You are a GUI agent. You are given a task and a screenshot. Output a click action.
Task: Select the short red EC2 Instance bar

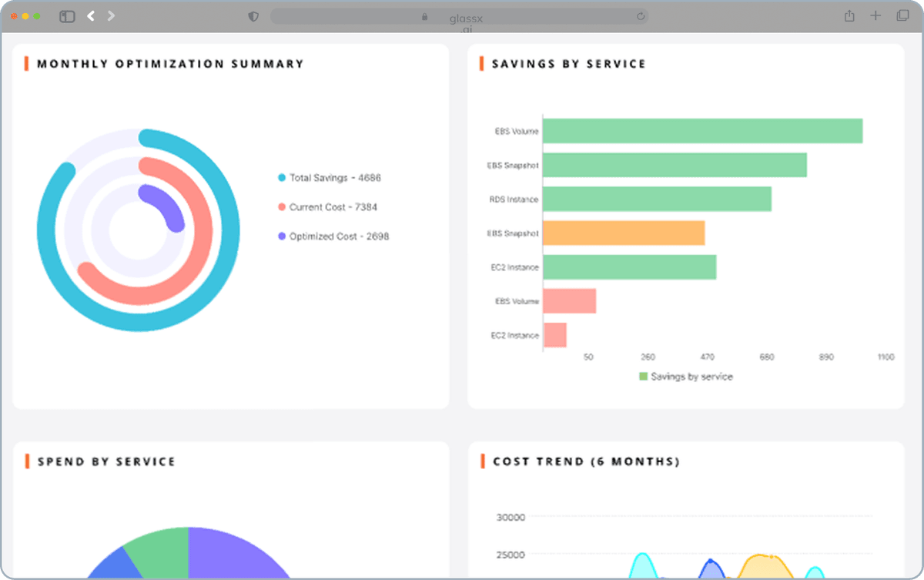pyautogui.click(x=554, y=335)
